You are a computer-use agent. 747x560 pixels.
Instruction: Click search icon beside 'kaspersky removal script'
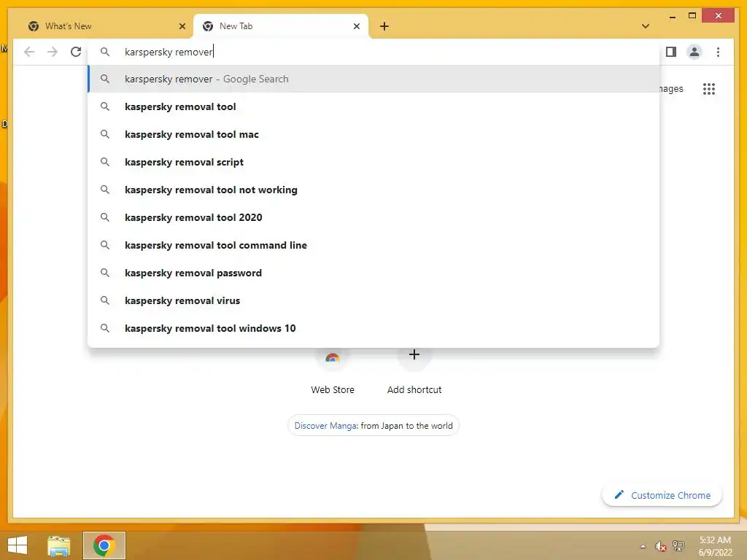pyautogui.click(x=105, y=162)
